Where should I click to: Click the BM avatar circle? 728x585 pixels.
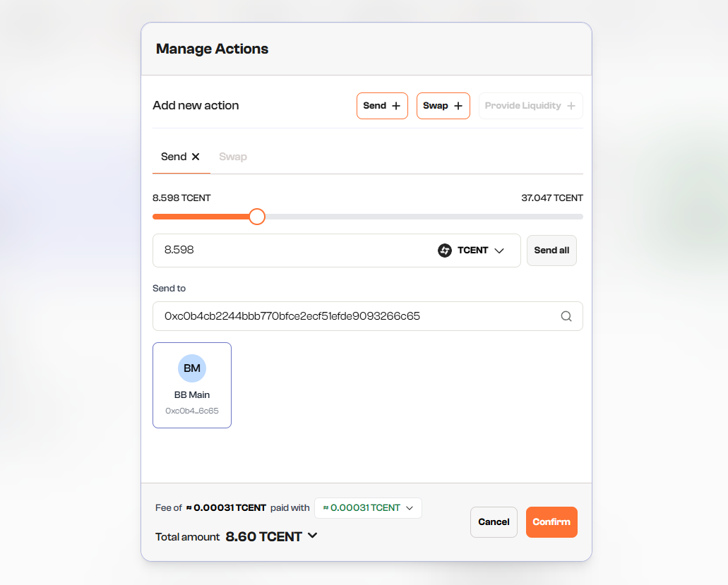192,368
